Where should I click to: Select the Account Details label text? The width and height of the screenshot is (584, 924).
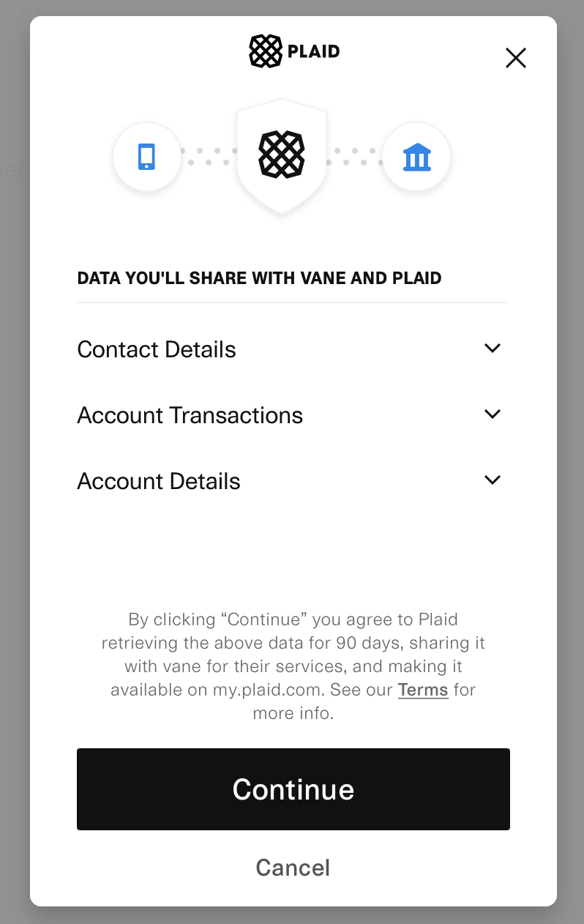tap(159, 481)
